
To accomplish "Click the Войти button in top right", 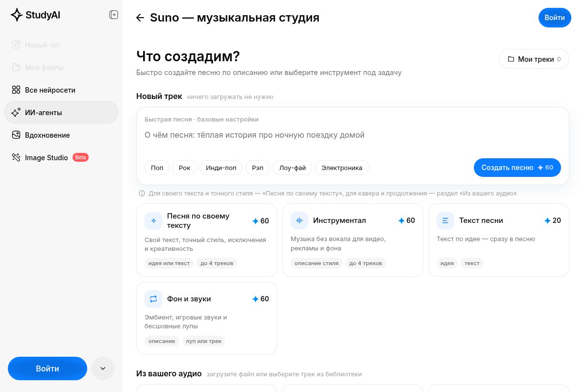I will coord(555,18).
